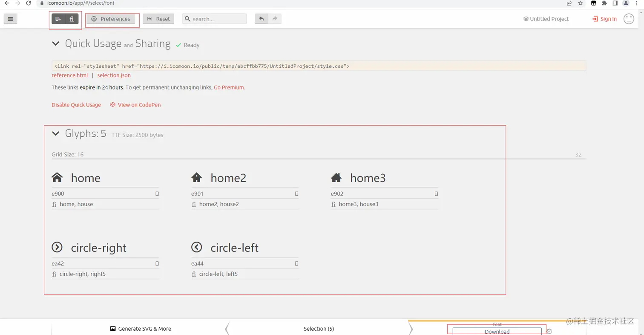The image size is (644, 335).
Task: Click the Grid Size 16 label
Action: click(68, 154)
